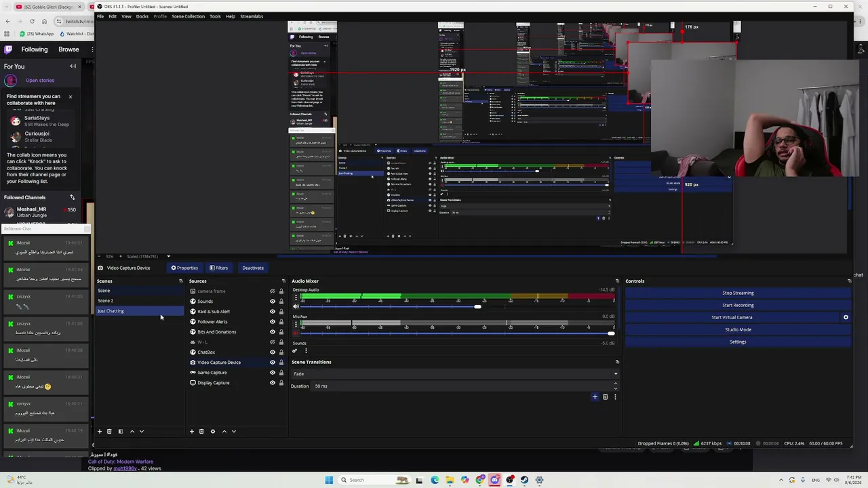Unlock the Display Capture source
This screenshot has height=488, width=868.
[x=281, y=383]
